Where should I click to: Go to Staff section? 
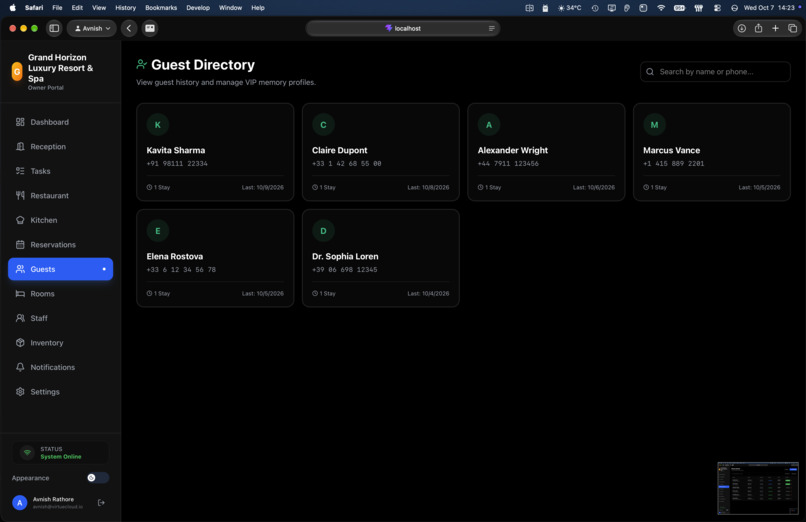click(61, 318)
